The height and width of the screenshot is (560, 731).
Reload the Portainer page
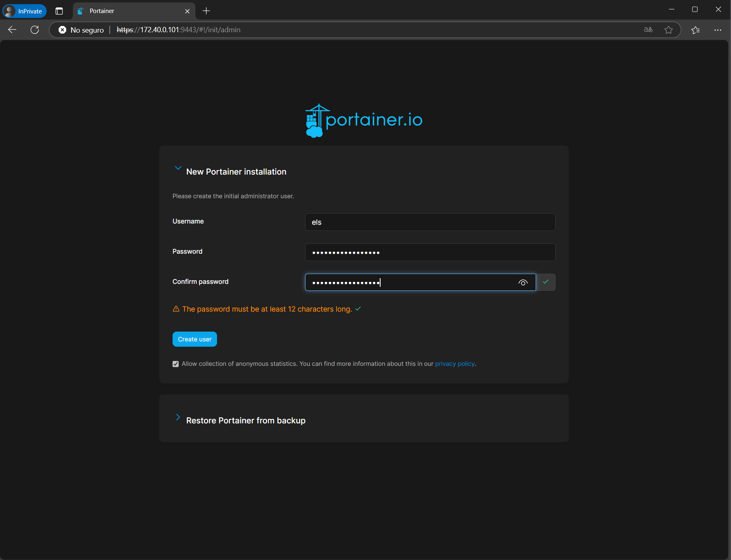(35, 30)
